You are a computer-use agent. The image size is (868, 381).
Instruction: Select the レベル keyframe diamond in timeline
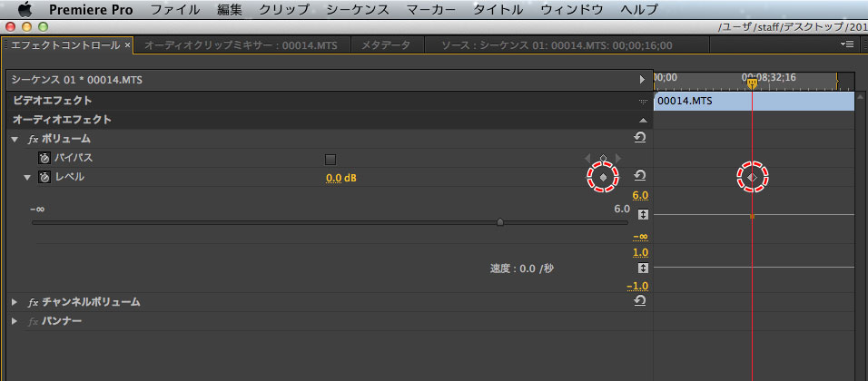tap(753, 177)
